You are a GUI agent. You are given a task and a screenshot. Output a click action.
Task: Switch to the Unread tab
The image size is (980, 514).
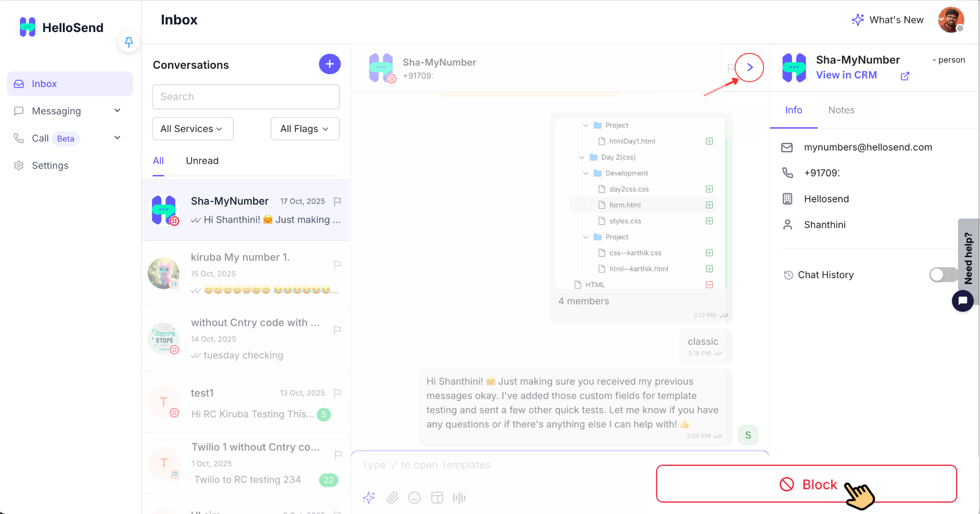202,161
